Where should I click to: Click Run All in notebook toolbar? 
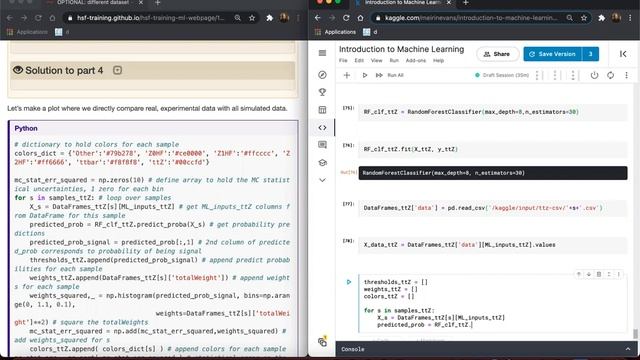389,75
